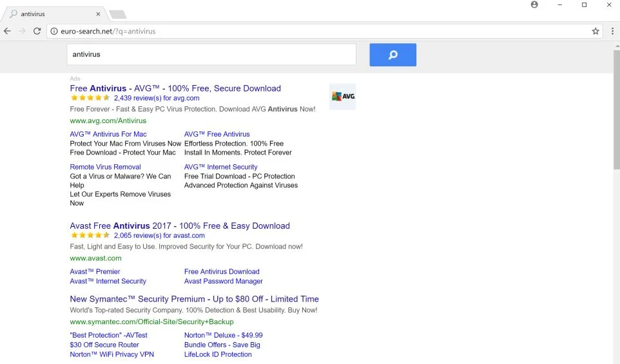
Task: Minimize the Chrome window
Action: 559,5
